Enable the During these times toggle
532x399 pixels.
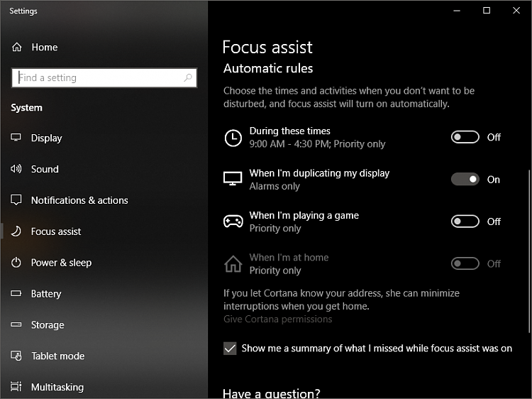pyautogui.click(x=465, y=137)
